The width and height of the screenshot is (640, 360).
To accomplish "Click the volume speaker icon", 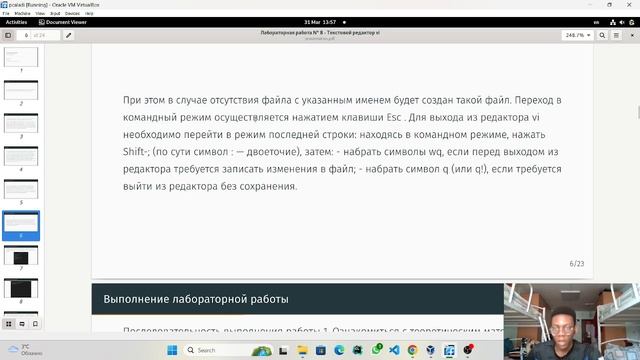I will [622, 22].
